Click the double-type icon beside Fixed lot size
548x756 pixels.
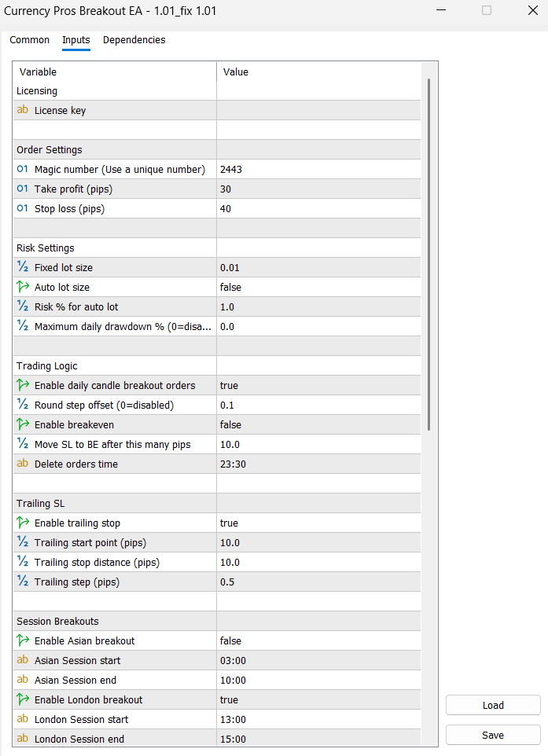point(22,267)
